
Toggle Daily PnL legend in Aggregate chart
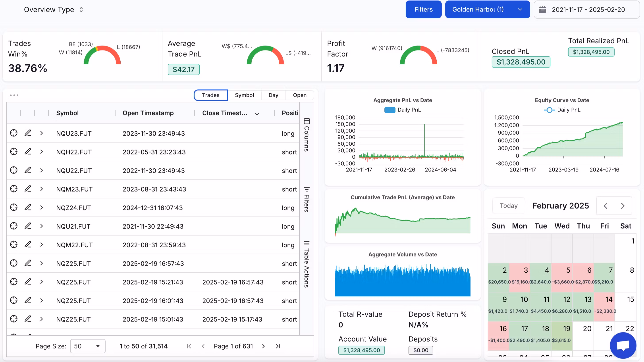[x=403, y=110]
